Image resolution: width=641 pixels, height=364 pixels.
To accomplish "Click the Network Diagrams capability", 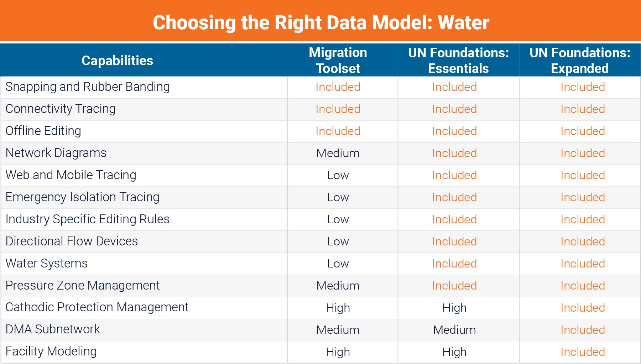I will (56, 153).
